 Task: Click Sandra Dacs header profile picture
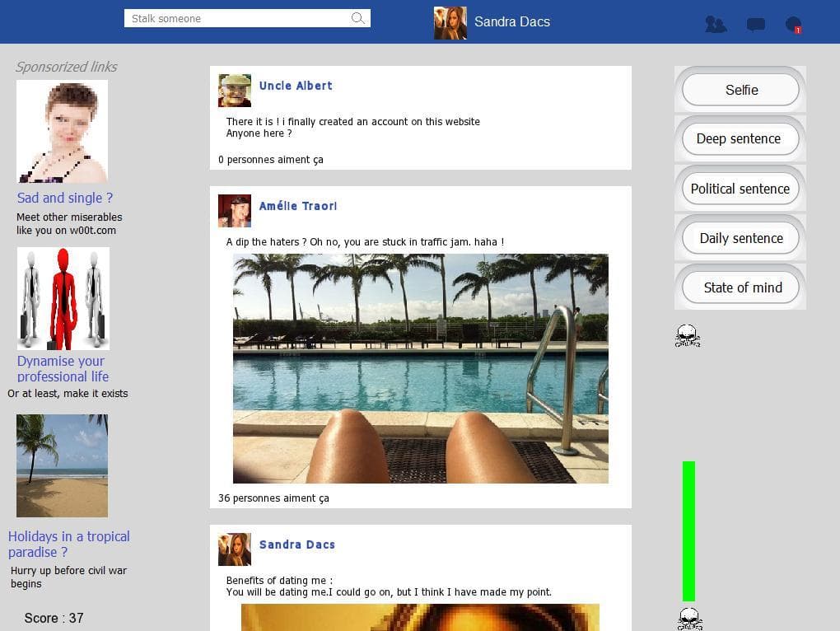(450, 22)
